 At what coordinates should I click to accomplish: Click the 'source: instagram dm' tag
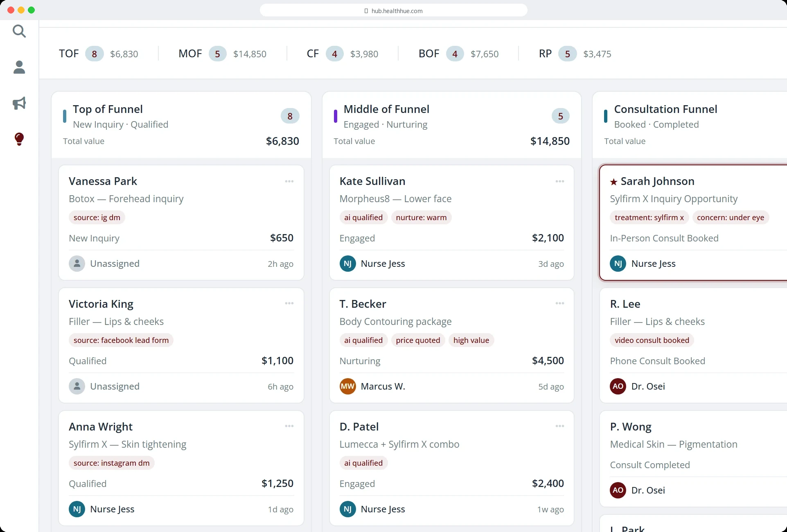click(112, 463)
